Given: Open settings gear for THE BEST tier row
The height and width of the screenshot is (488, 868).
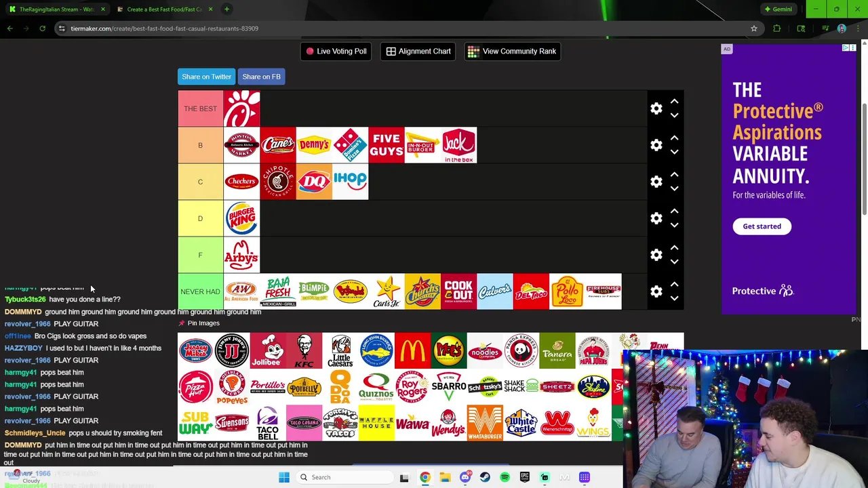Looking at the screenshot, I should tap(656, 108).
